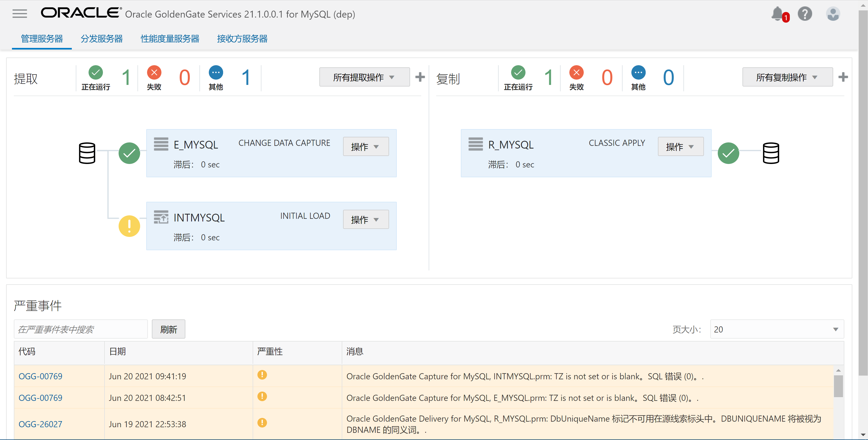Click the green checkmark status of E_MYSQL
Image resolution: width=868 pixels, height=440 pixels.
[x=129, y=153]
